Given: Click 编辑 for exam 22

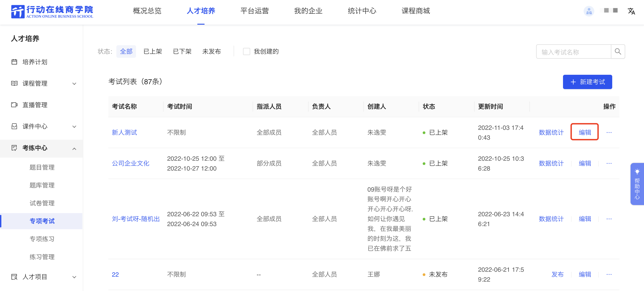Looking at the screenshot, I should (585, 274).
